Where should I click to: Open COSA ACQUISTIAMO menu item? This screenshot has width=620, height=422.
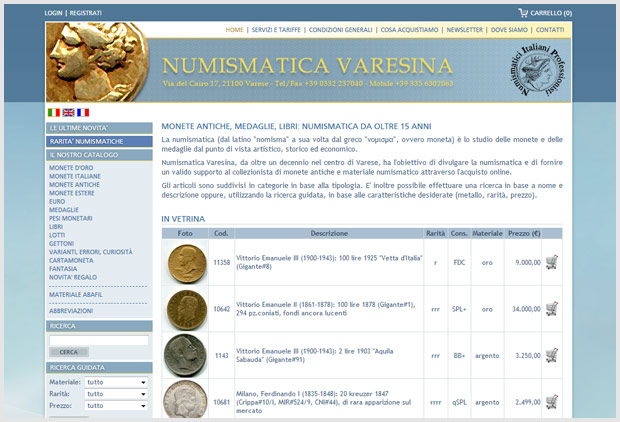click(409, 30)
